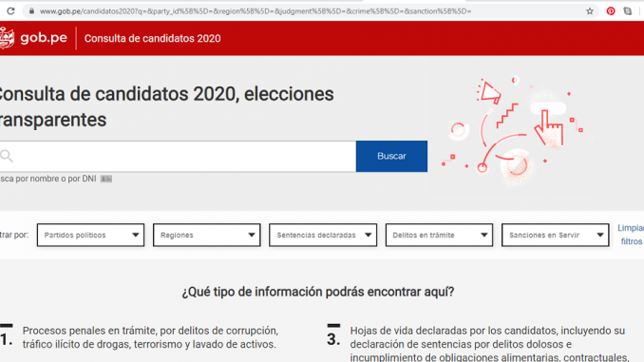Reload the page with the refresh icon
This screenshot has width=644, height=362.
(10, 11)
